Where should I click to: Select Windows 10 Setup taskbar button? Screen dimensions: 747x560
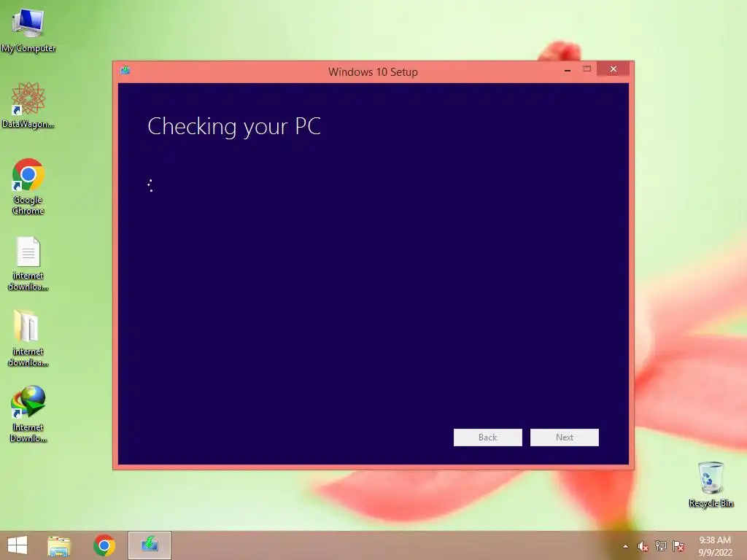[x=150, y=545]
